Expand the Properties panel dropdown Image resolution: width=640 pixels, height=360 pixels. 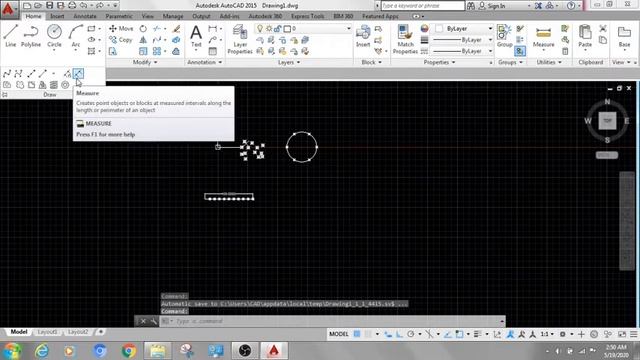tap(439, 62)
